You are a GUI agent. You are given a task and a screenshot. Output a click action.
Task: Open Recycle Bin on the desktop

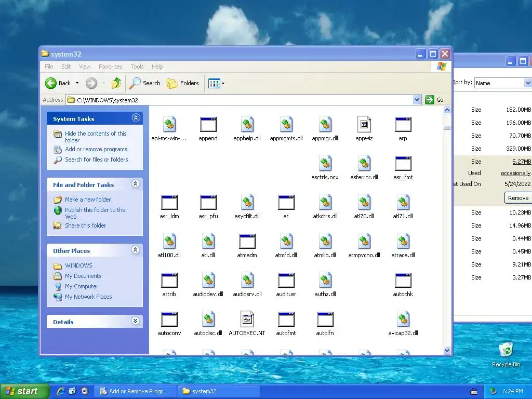[506, 354]
